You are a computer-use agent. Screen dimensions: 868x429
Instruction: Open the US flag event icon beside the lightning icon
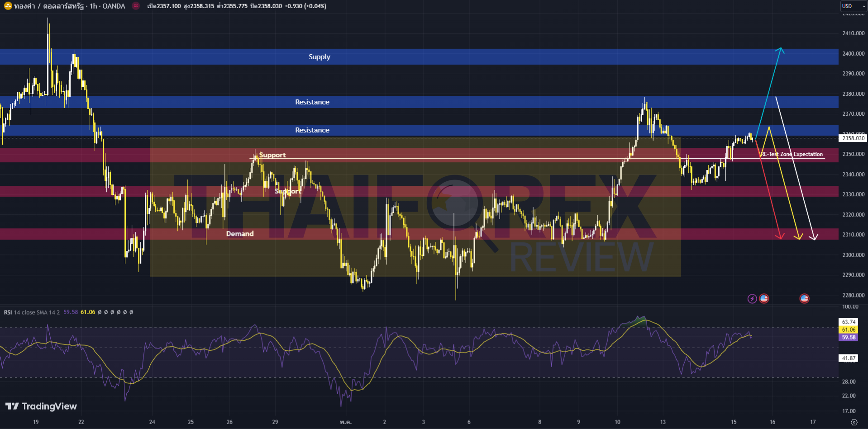[764, 298]
